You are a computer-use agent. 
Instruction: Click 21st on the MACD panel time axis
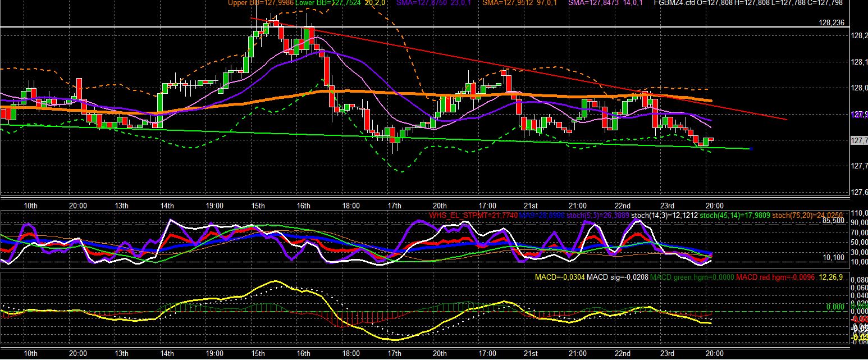(531, 354)
